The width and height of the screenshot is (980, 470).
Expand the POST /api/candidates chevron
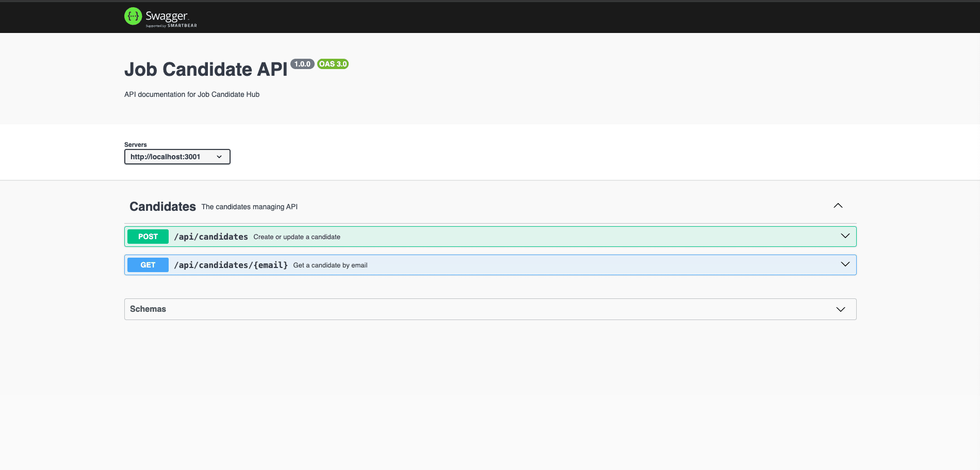click(845, 236)
